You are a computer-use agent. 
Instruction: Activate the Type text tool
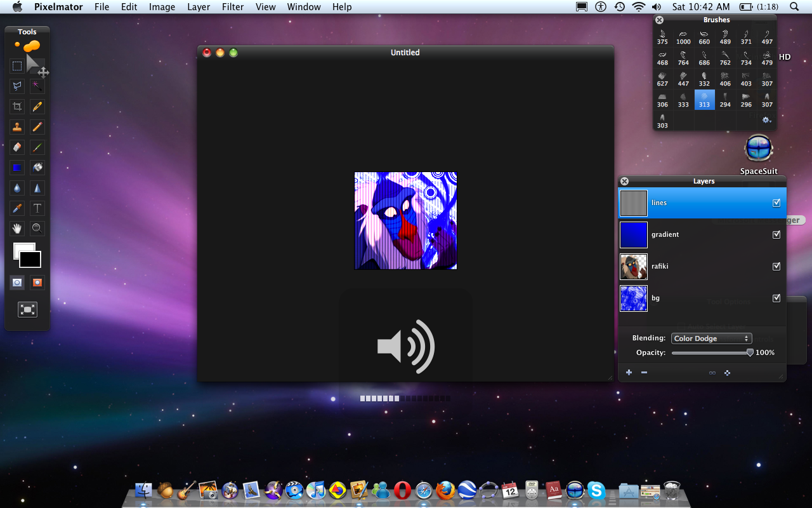(x=37, y=208)
